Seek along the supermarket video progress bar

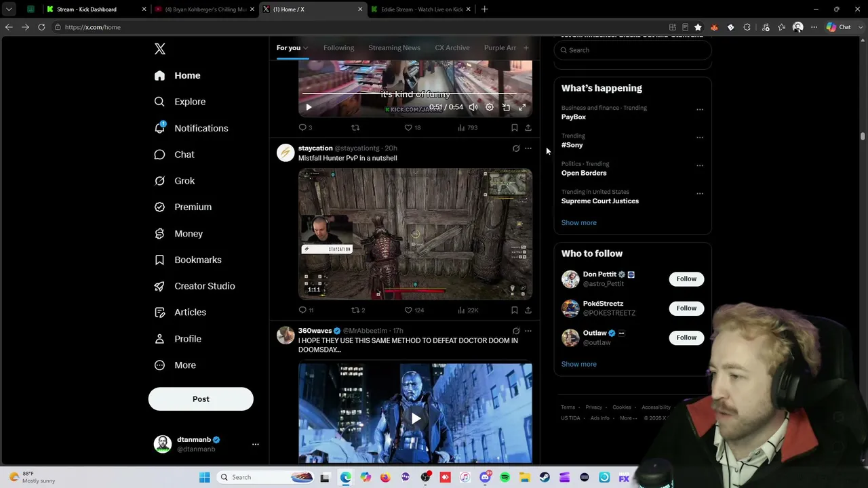pyautogui.click(x=415, y=94)
